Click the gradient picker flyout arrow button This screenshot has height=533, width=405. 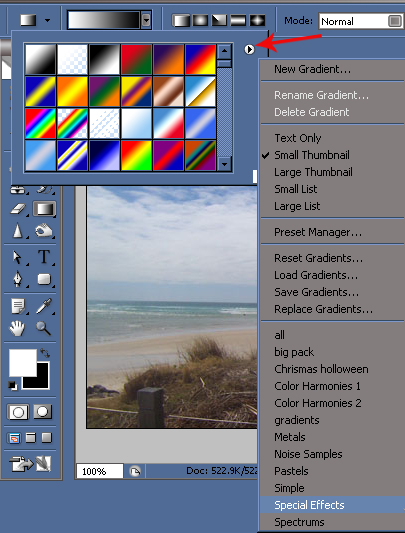[x=249, y=50]
